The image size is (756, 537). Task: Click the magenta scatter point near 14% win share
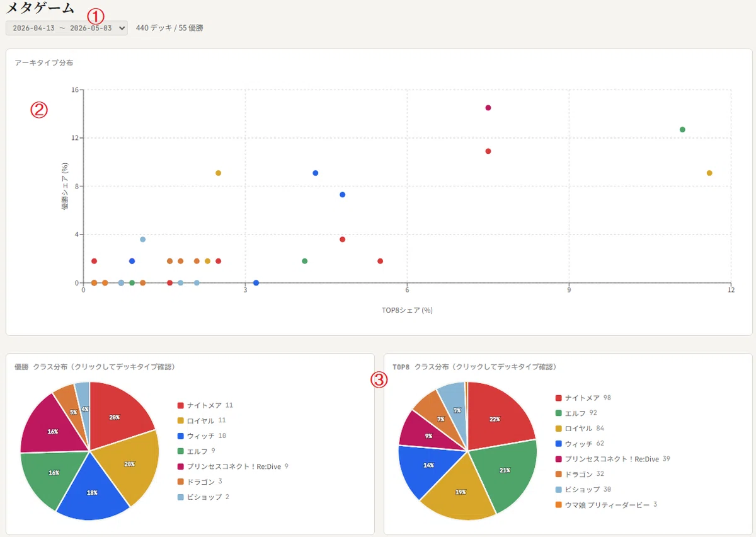click(x=488, y=108)
